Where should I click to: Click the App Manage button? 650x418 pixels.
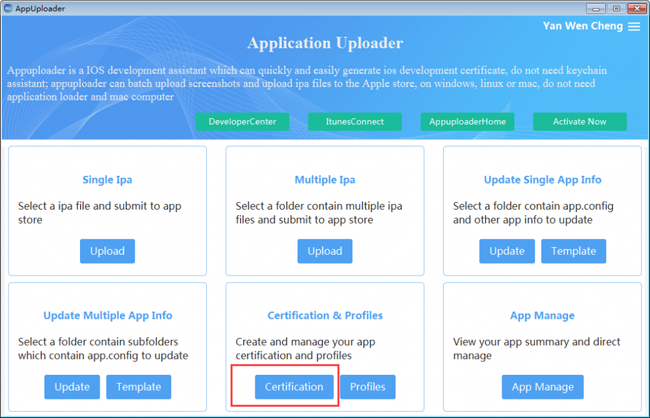(x=543, y=387)
